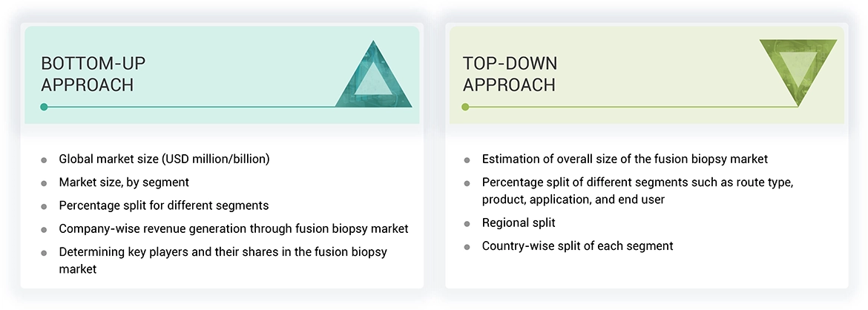Click the green downward triangle icon
This screenshot has width=868, height=310.
(x=798, y=68)
